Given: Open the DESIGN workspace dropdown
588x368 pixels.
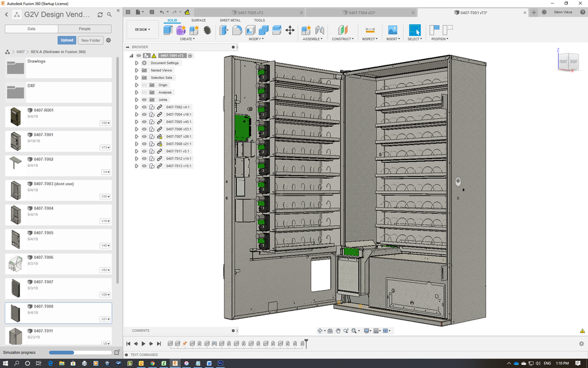Looking at the screenshot, I should tap(143, 29).
